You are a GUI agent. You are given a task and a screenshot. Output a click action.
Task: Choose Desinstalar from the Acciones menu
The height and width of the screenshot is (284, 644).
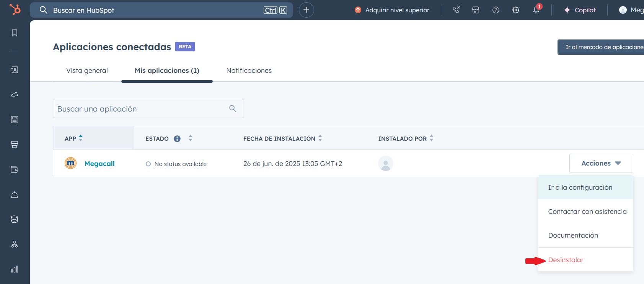[585, 260]
